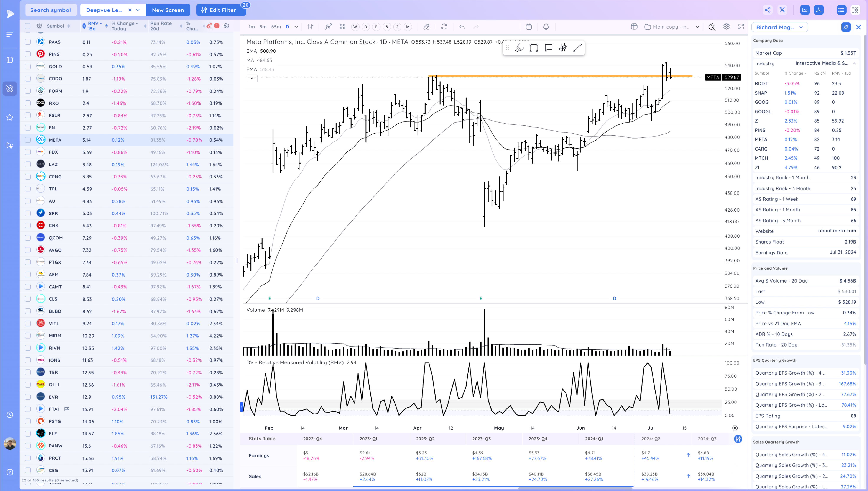Open the timeframe dropdown arrow next to D
The width and height of the screenshot is (868, 491).
click(296, 27)
